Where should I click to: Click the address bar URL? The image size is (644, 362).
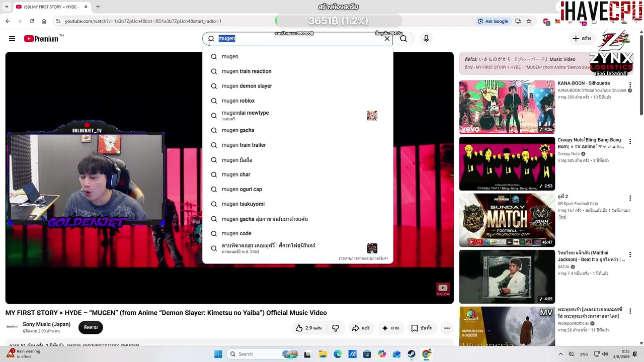pos(143,21)
